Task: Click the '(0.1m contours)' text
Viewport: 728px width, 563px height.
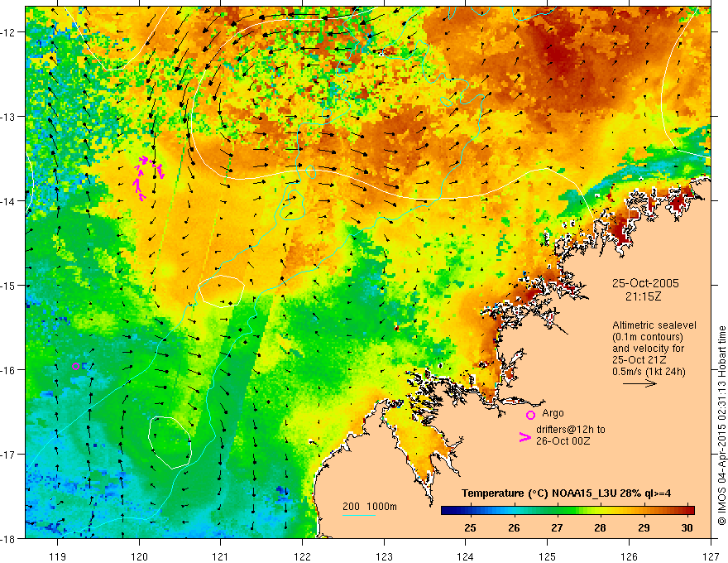Action: tap(648, 337)
